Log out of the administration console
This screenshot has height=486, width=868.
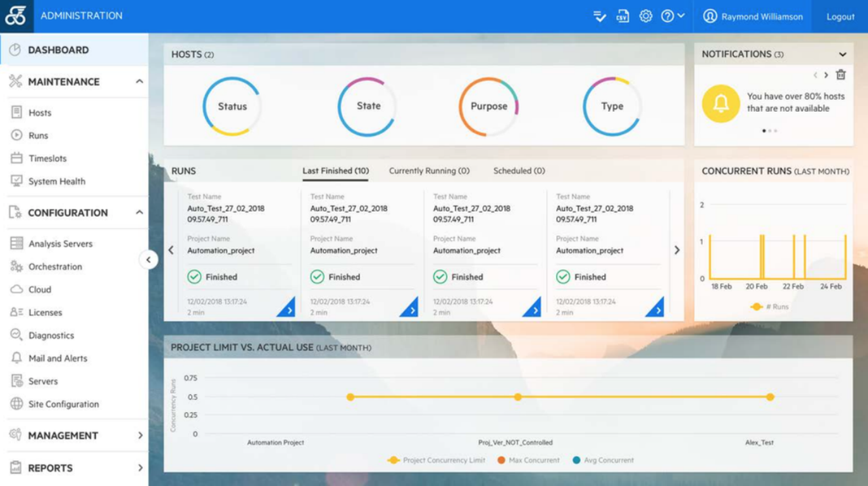coord(840,16)
